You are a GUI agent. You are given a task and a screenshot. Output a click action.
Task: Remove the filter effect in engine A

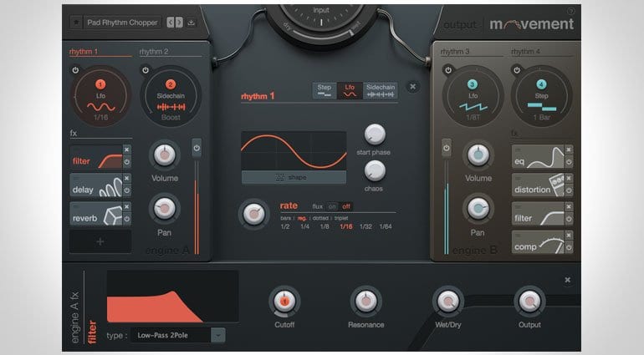point(127,150)
